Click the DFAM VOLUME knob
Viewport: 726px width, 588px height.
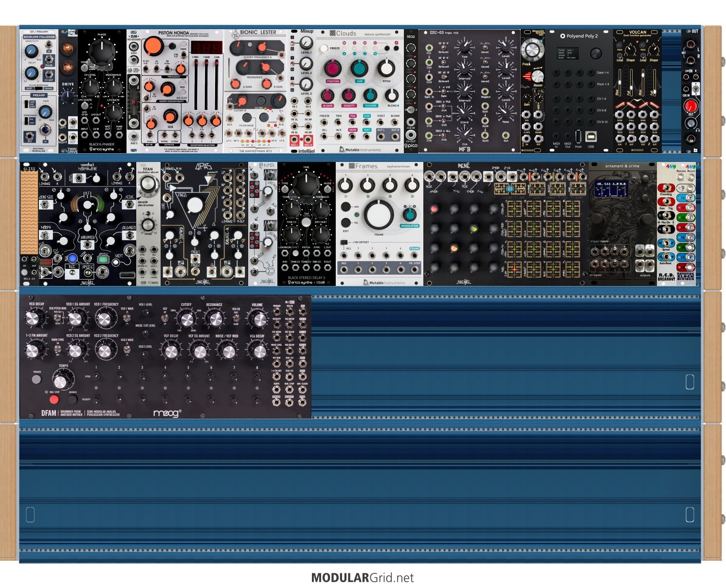coord(257,320)
